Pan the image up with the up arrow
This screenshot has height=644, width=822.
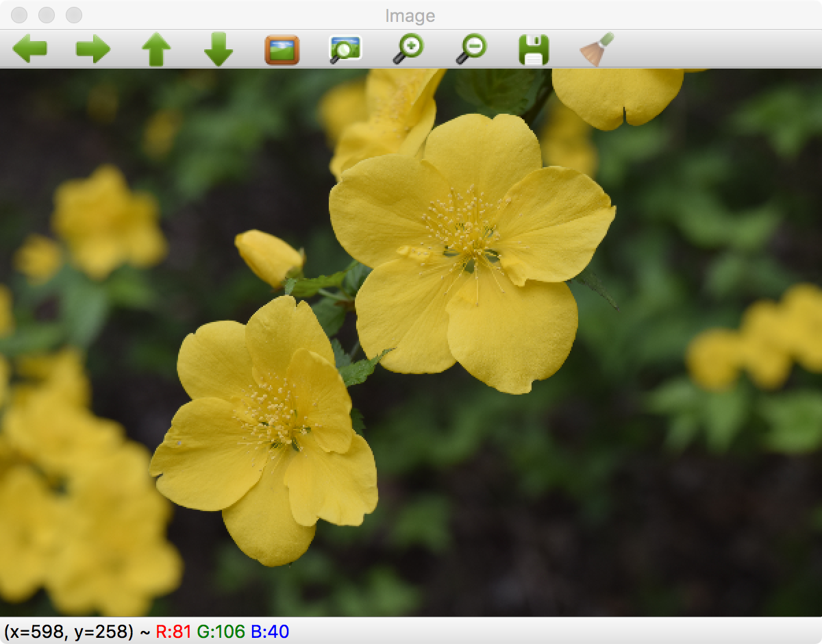point(156,49)
